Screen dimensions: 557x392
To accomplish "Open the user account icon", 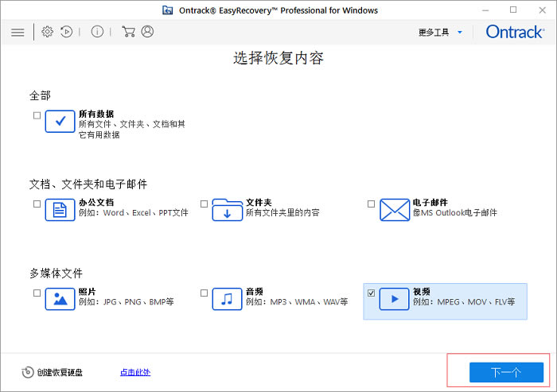I will pyautogui.click(x=147, y=31).
